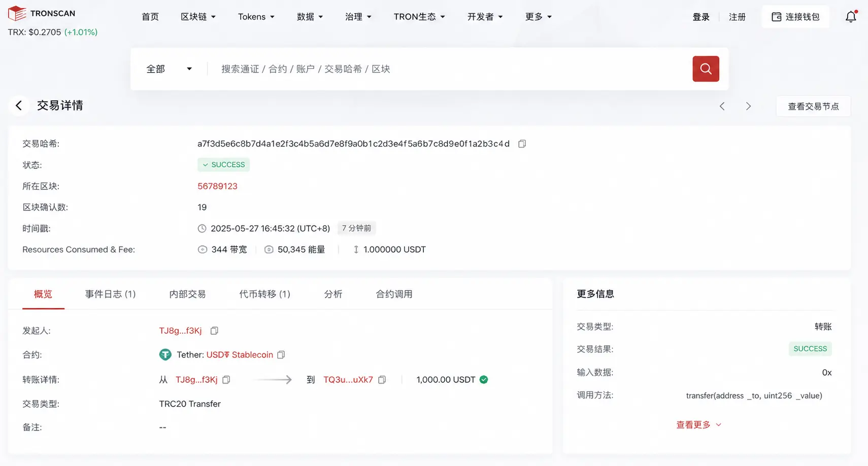Go to next transaction arrow
This screenshot has width=868, height=466.
click(748, 106)
